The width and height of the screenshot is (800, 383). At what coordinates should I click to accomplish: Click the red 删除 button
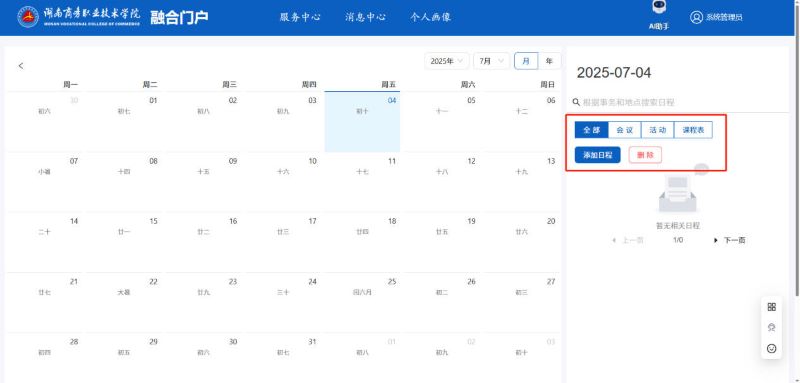tap(645, 155)
